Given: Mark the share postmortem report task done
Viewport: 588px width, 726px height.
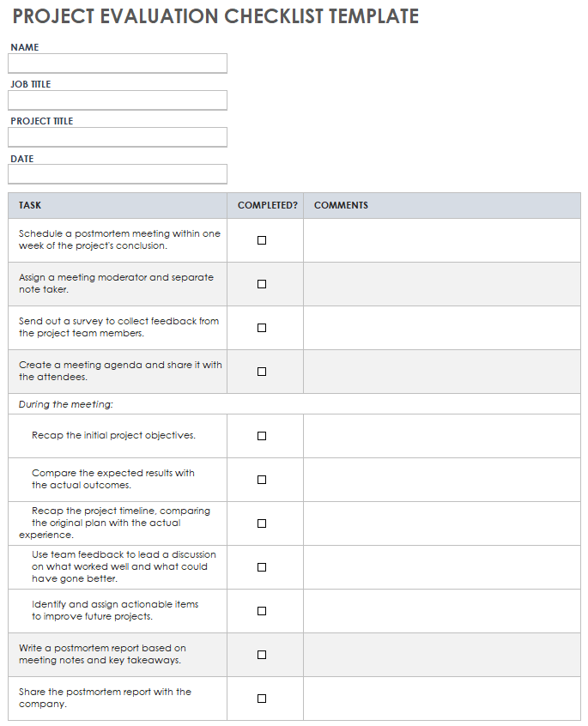Looking at the screenshot, I should click(262, 699).
